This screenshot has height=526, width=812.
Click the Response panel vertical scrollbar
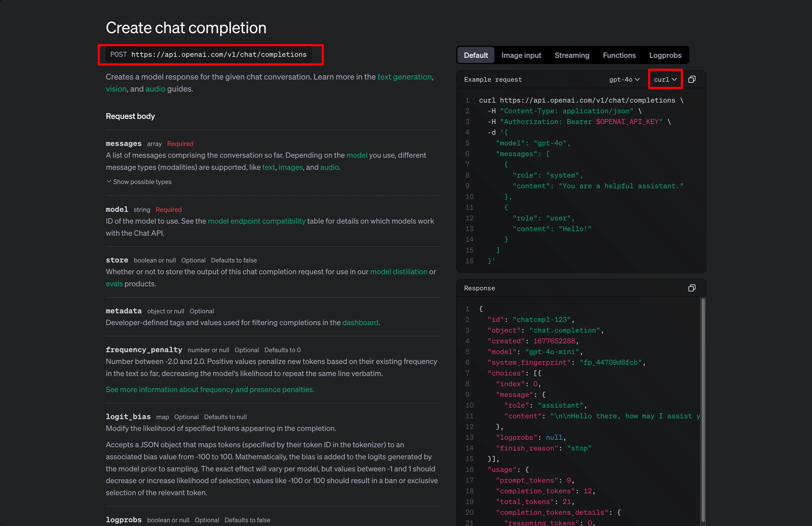[x=702, y=409]
